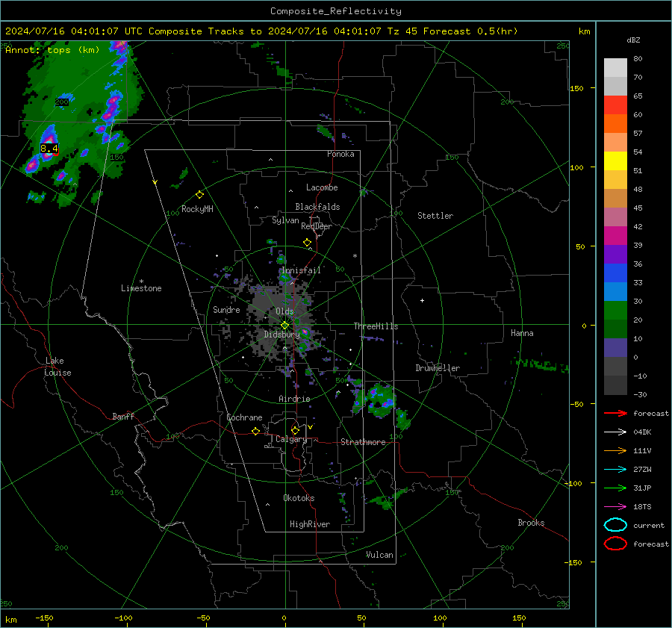Click the white plus marker west of Hanna
The image size is (672, 628).
click(422, 300)
